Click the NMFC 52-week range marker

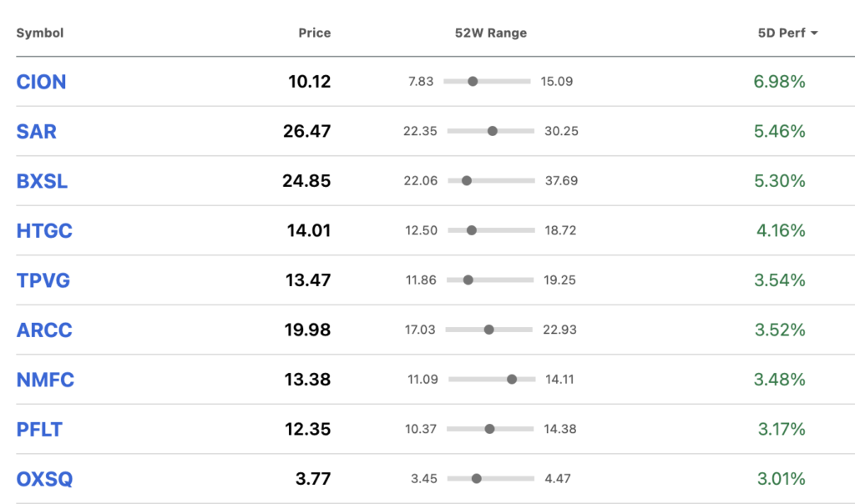click(512, 379)
